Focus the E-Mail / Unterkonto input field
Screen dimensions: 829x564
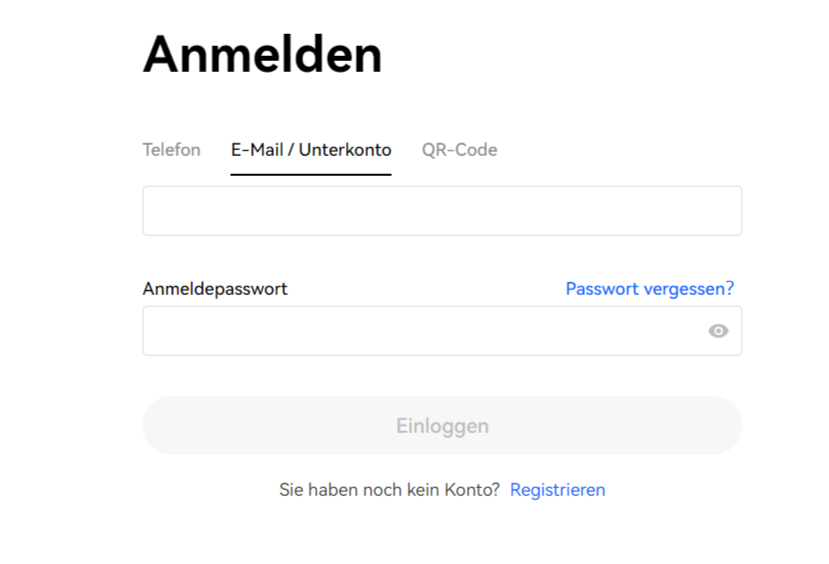pos(442,211)
